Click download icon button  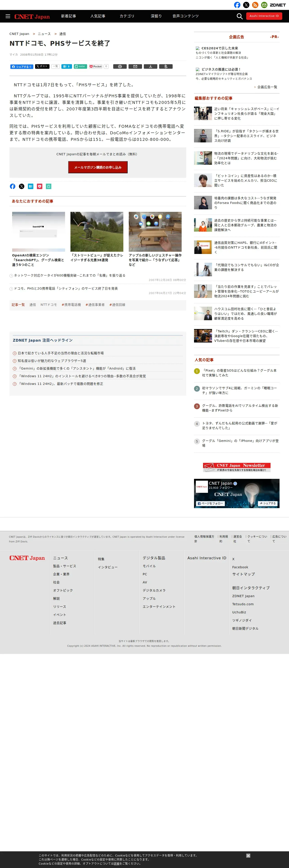pos(150,66)
